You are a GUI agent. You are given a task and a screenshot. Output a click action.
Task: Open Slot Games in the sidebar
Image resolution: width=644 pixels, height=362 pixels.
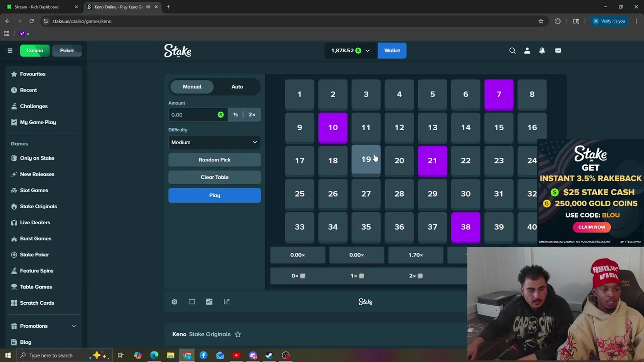click(43, 190)
